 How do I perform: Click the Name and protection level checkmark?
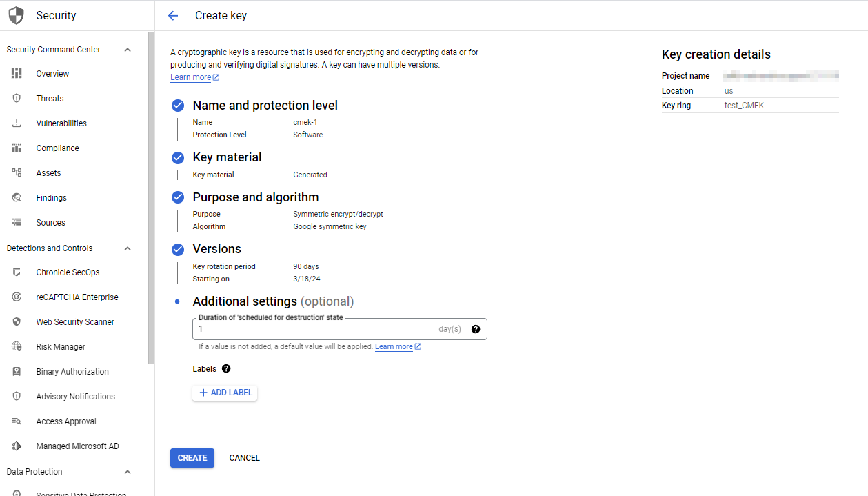point(178,106)
